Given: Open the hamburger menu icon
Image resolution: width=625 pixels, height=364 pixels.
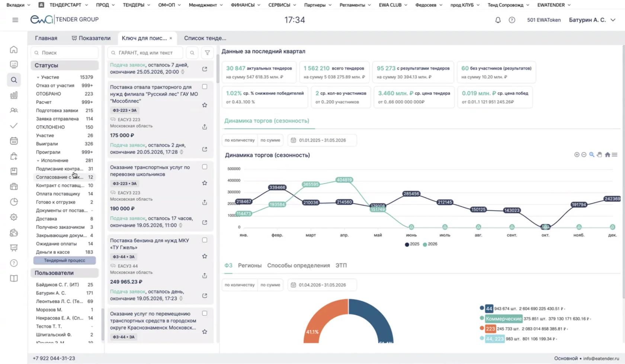Looking at the screenshot, I should pyautogui.click(x=15, y=20).
